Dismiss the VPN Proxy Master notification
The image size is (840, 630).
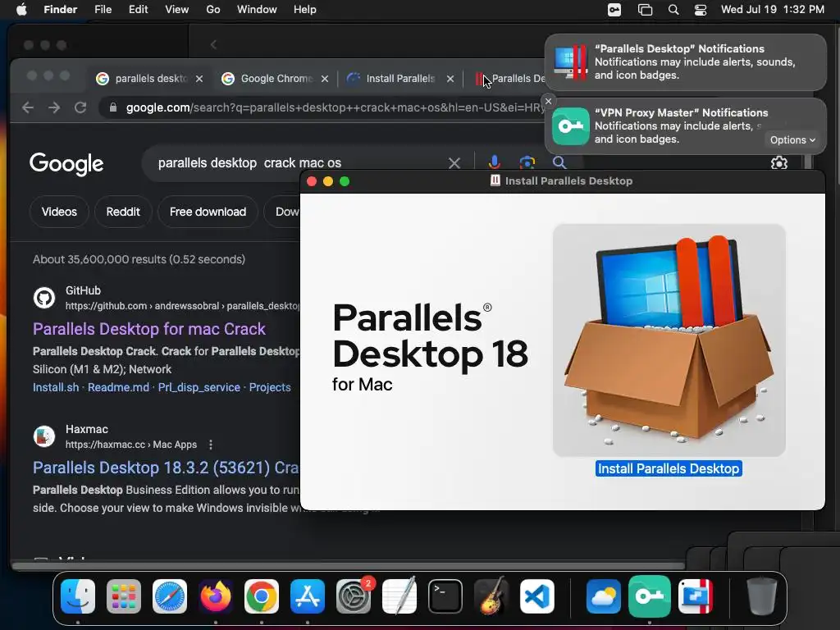(x=548, y=101)
